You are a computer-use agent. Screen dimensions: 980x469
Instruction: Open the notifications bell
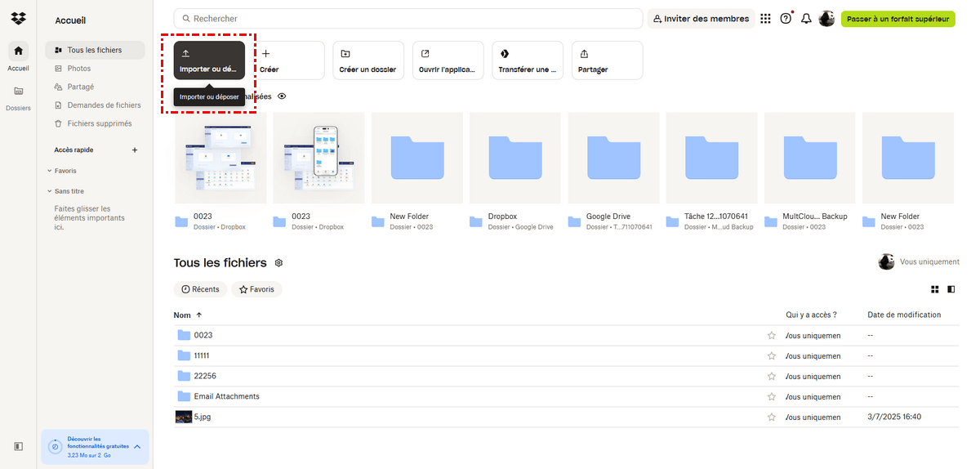point(806,19)
